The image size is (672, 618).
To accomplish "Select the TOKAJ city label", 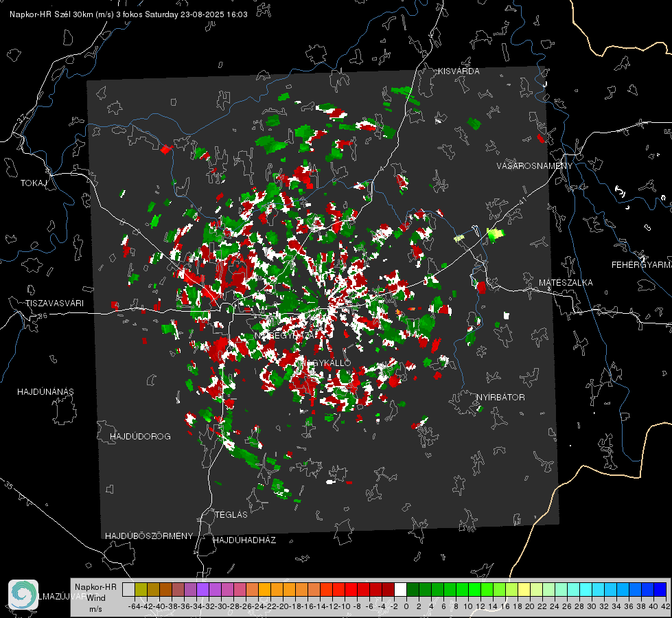I will 34,183.
